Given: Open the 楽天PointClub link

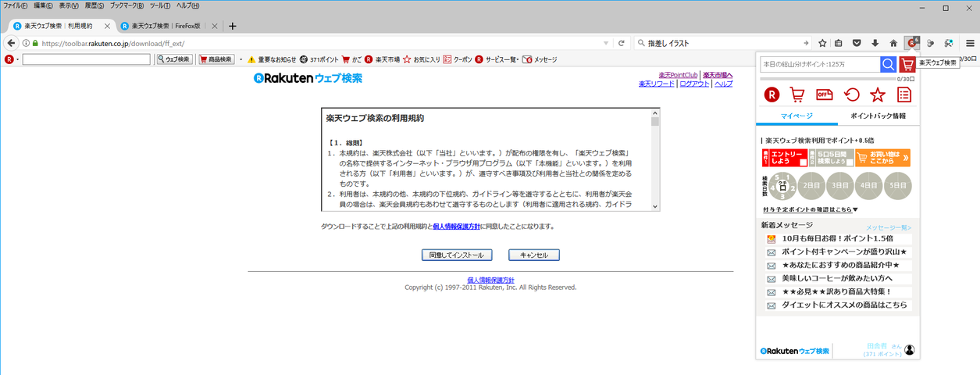Looking at the screenshot, I should (x=679, y=75).
